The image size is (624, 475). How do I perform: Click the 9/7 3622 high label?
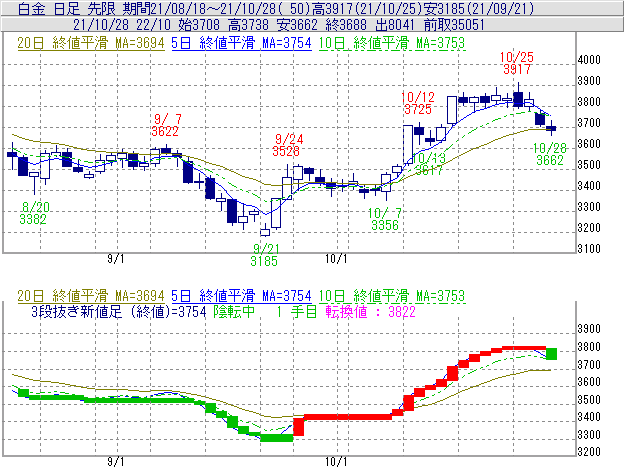(x=165, y=125)
